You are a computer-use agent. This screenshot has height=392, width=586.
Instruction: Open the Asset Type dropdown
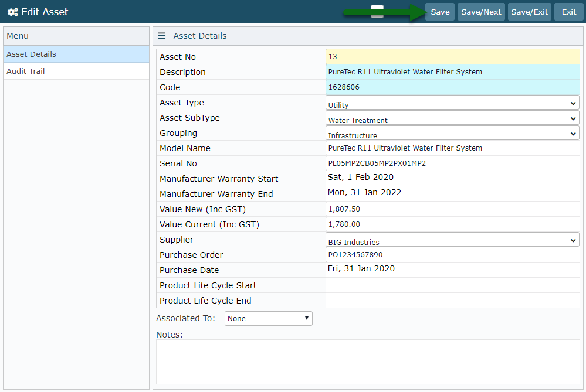coord(453,103)
